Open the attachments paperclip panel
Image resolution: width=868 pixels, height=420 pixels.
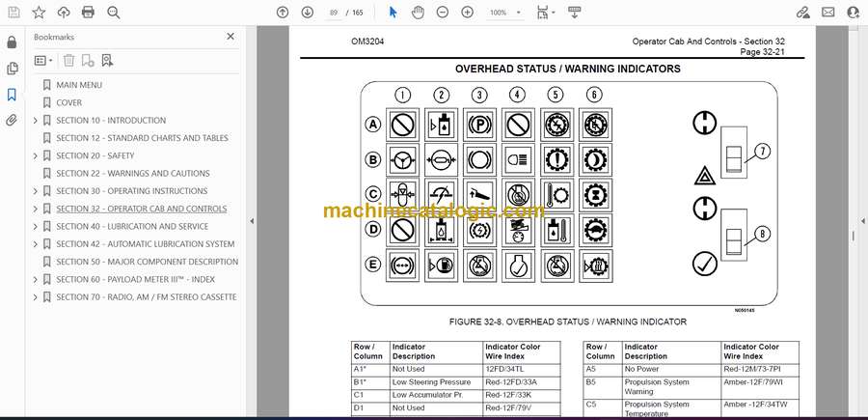click(x=12, y=121)
